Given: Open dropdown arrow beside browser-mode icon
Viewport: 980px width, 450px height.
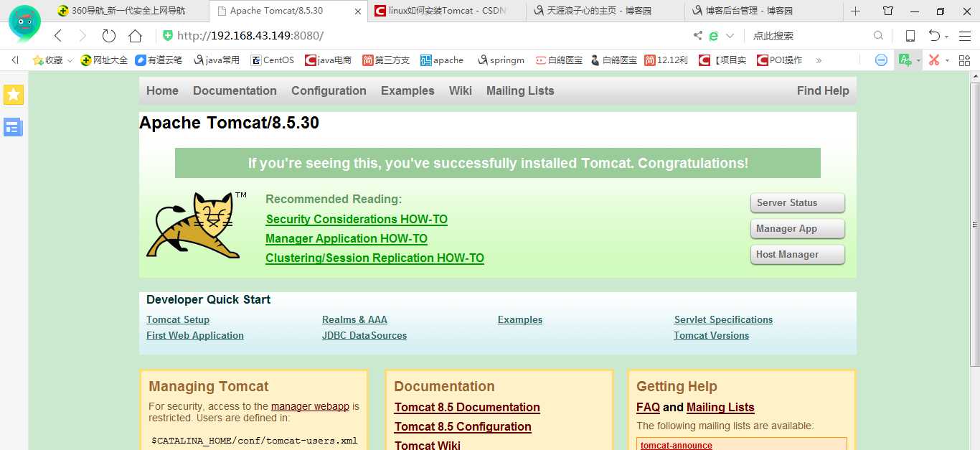Looking at the screenshot, I should [x=730, y=36].
